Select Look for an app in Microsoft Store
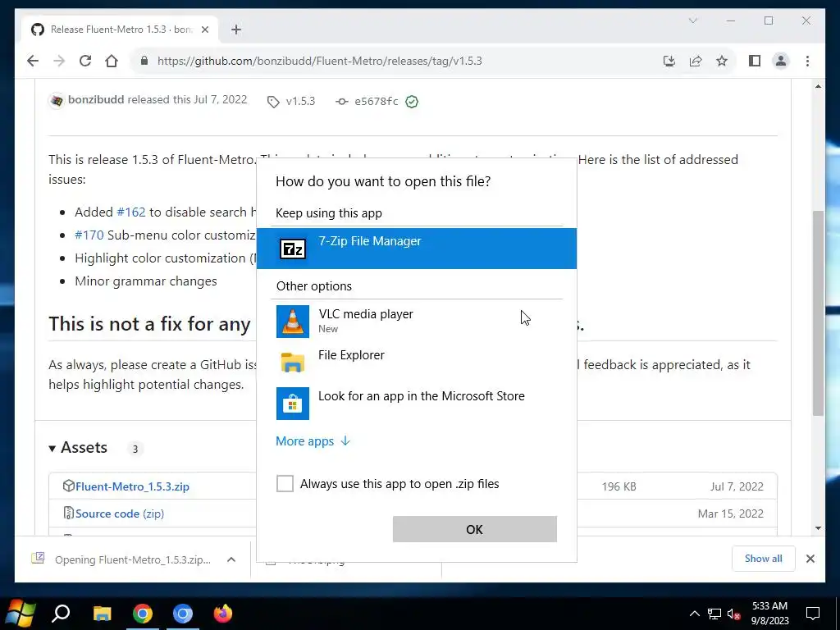 coord(416,403)
